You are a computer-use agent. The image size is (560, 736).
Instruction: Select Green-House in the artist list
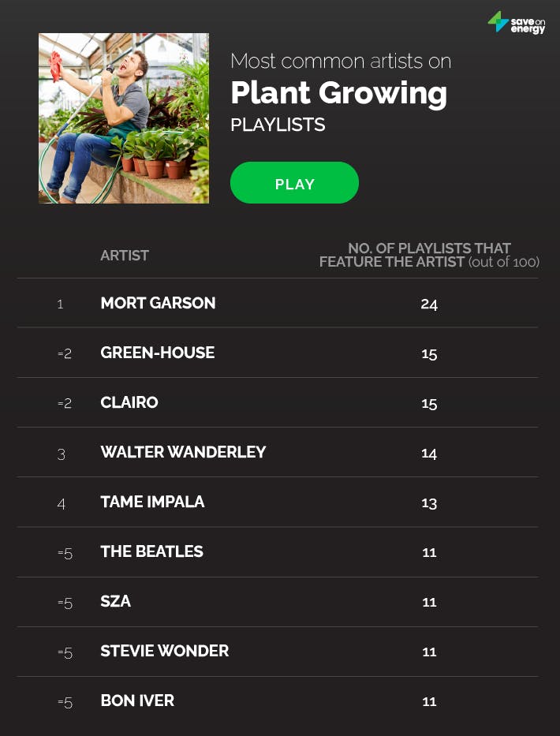point(158,353)
